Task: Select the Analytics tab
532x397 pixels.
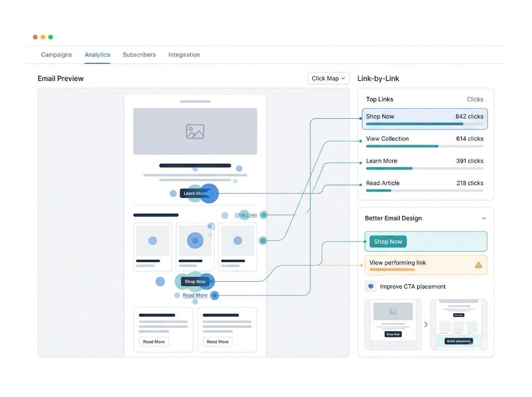Action: (97, 54)
